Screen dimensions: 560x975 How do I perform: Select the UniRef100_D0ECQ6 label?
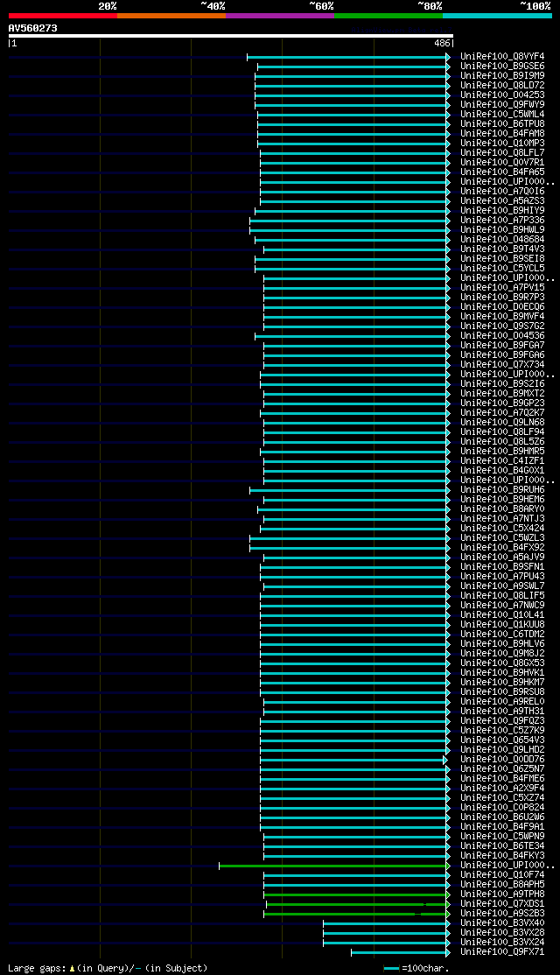[503, 307]
